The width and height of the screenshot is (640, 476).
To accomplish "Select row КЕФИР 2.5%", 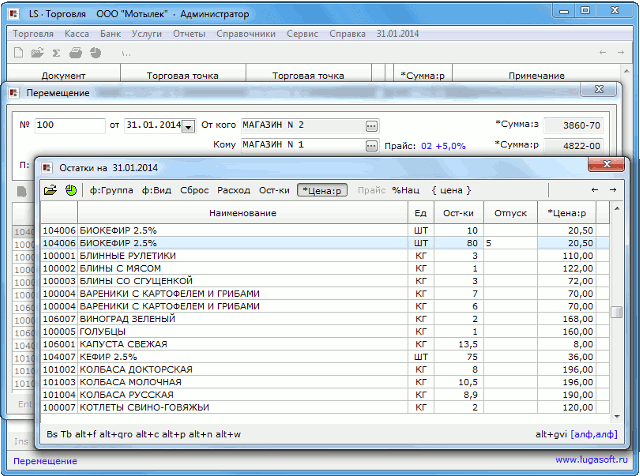I will coord(325,357).
